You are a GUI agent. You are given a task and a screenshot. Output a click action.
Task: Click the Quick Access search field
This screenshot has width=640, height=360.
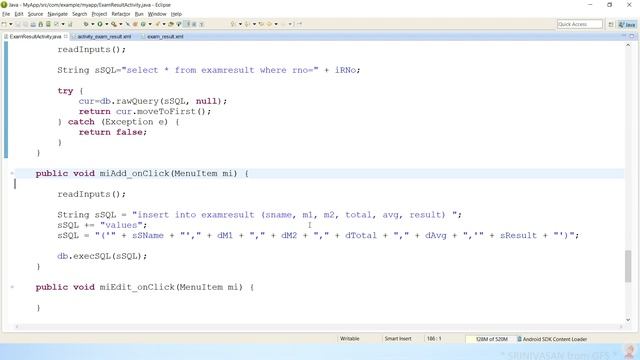(x=580, y=24)
